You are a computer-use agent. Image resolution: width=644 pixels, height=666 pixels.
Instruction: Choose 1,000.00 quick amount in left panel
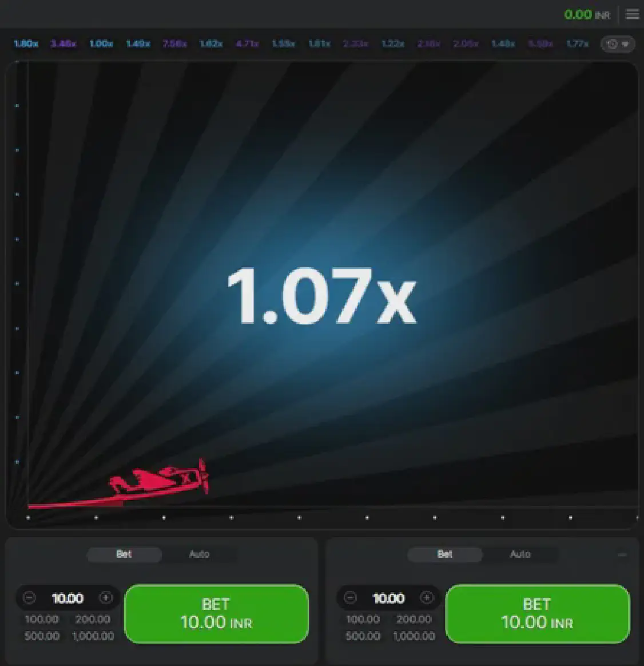tap(93, 636)
